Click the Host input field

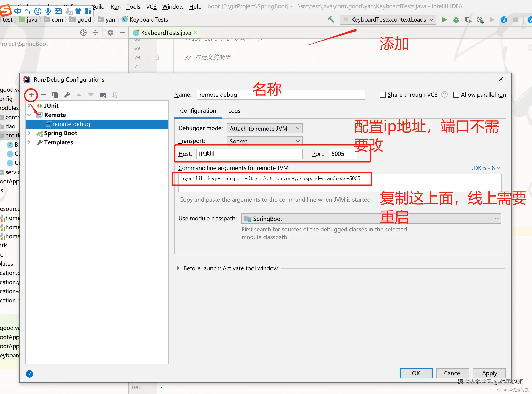[249, 154]
